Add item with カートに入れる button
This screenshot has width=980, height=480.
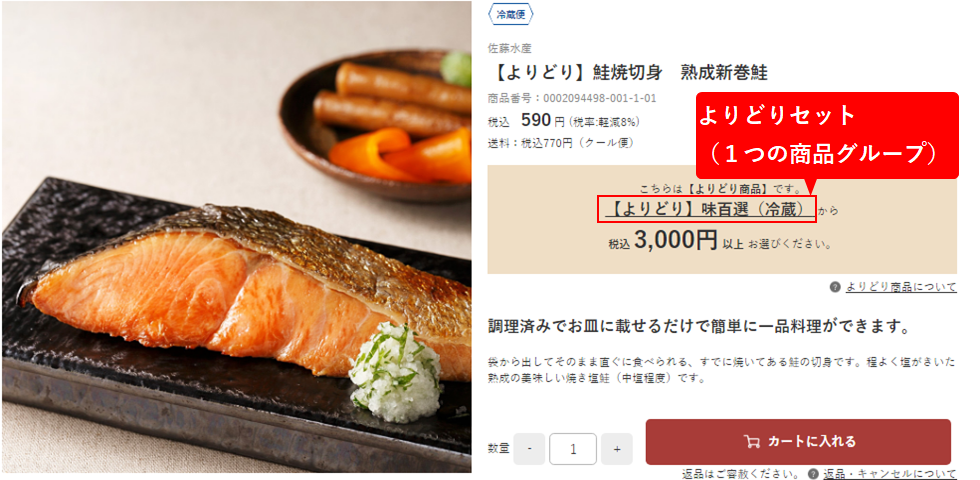tap(798, 442)
